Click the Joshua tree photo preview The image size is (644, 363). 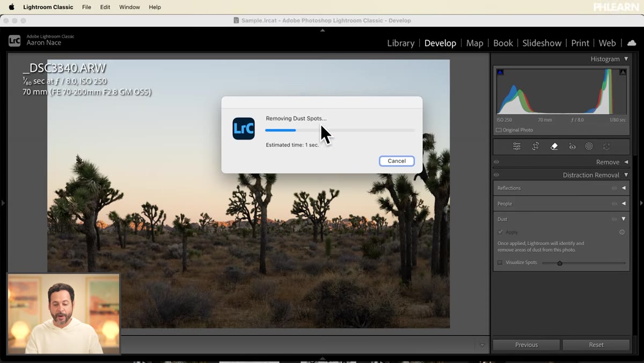click(248, 193)
